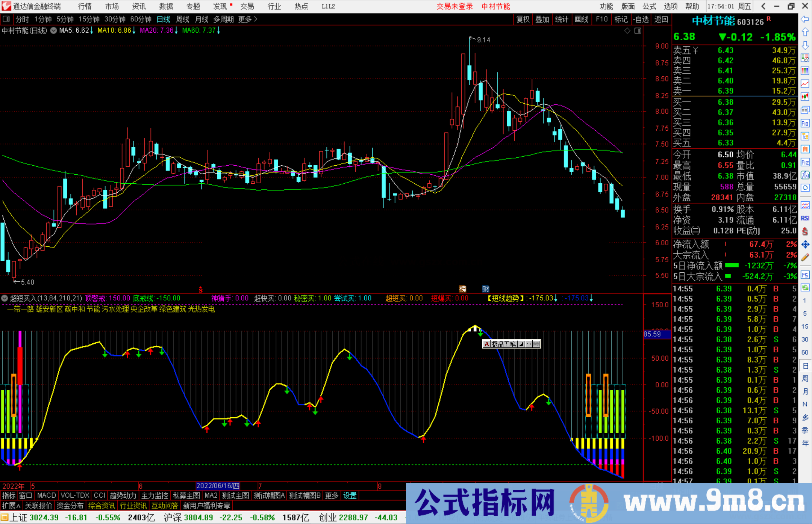Click the left back arrow in right sidebar

[x=805, y=19]
